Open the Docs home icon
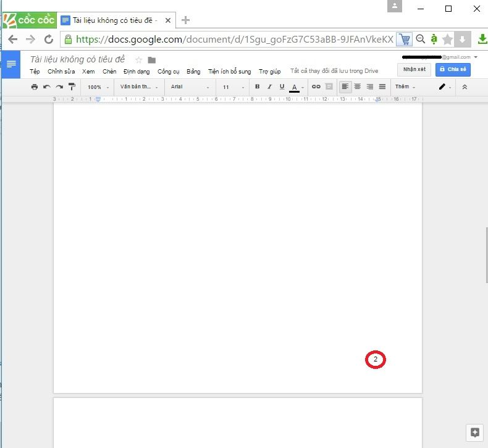This screenshot has width=488, height=448. 11,64
